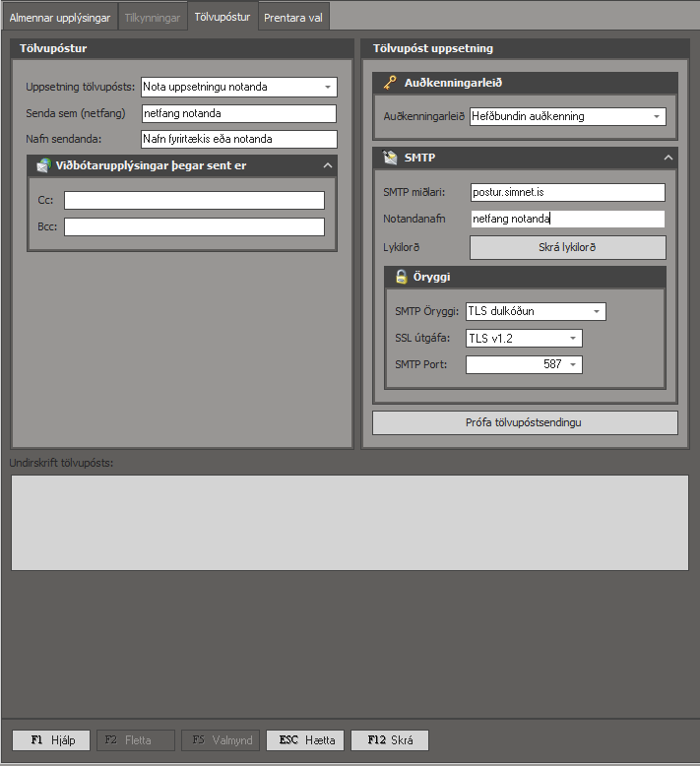Open the SSL útgáfa dropdown

[573, 339]
